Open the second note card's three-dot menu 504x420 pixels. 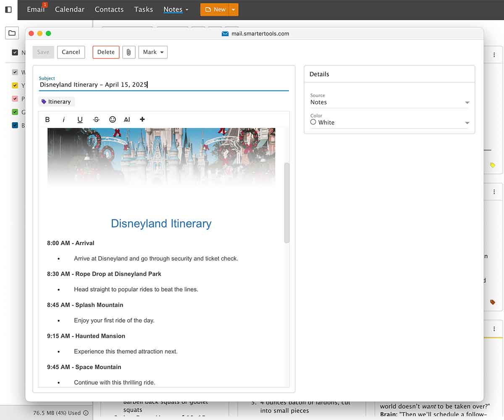[494, 192]
